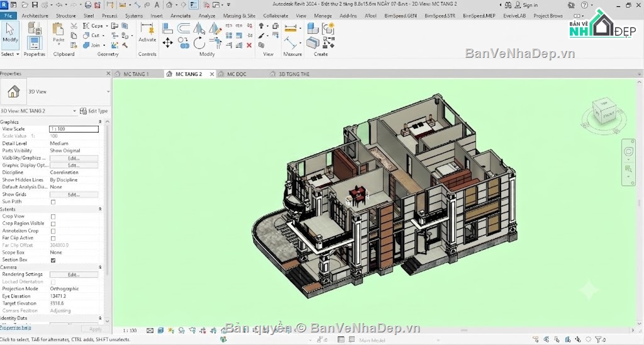Screen dimensions: 644x345
Task: Click the Type Properties icon above Properties
Action: point(34,28)
